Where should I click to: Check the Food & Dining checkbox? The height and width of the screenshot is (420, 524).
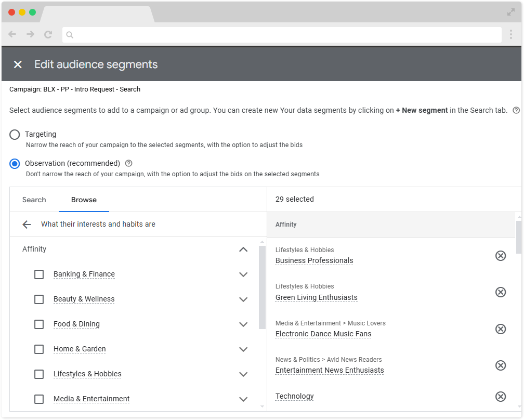39,324
